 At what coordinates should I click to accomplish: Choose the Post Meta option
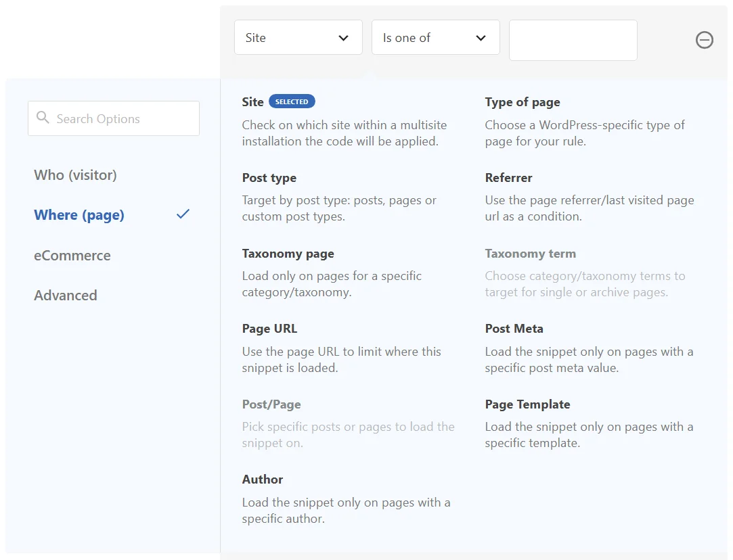click(x=514, y=329)
